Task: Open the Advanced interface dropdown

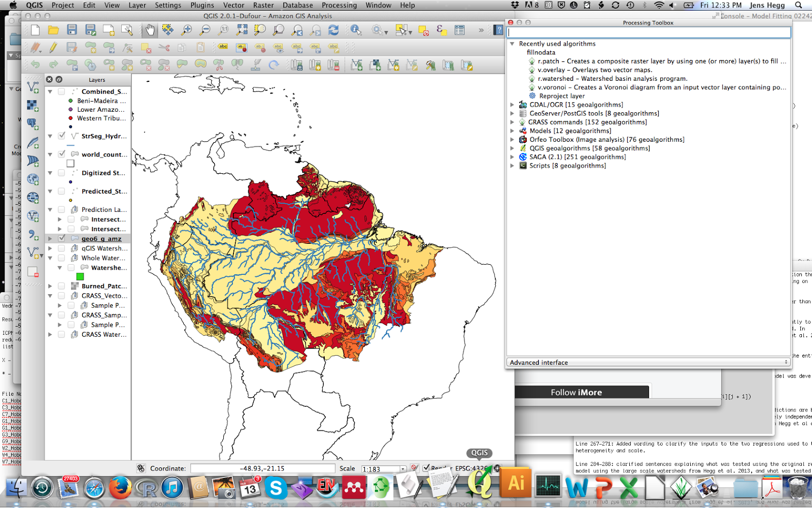Action: click(x=649, y=362)
